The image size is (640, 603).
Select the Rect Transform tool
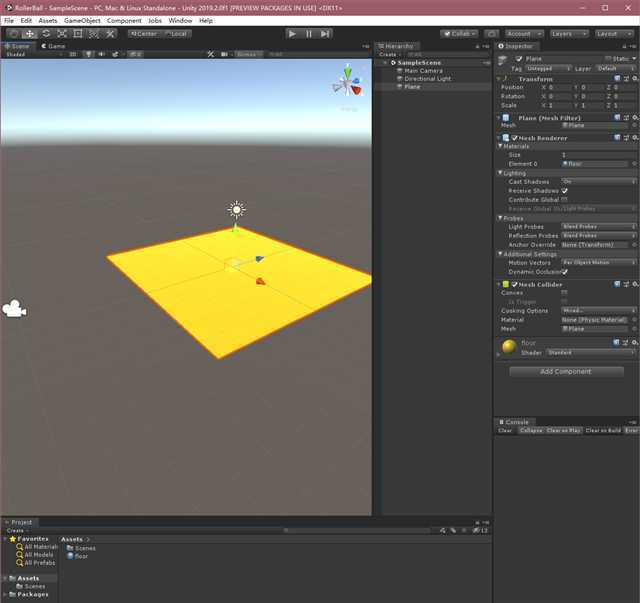[78, 34]
